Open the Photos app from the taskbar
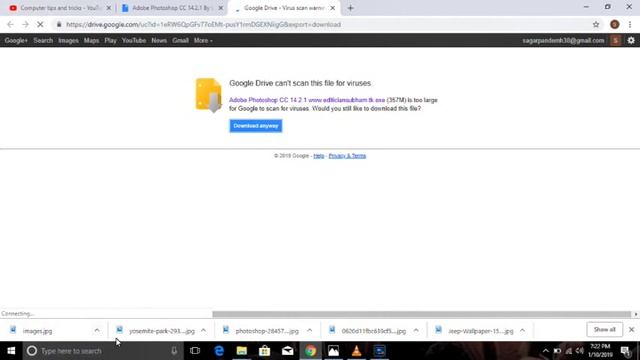The height and width of the screenshot is (360, 640). (333, 351)
